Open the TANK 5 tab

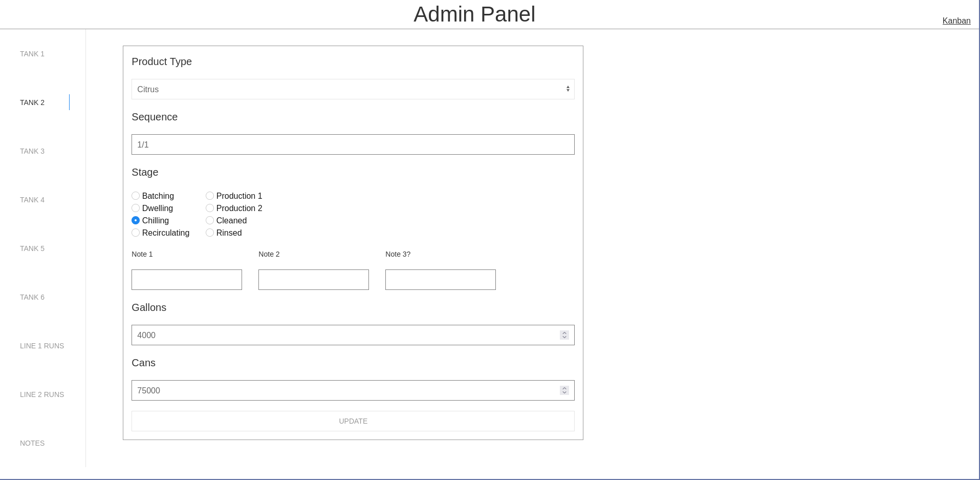(32, 248)
